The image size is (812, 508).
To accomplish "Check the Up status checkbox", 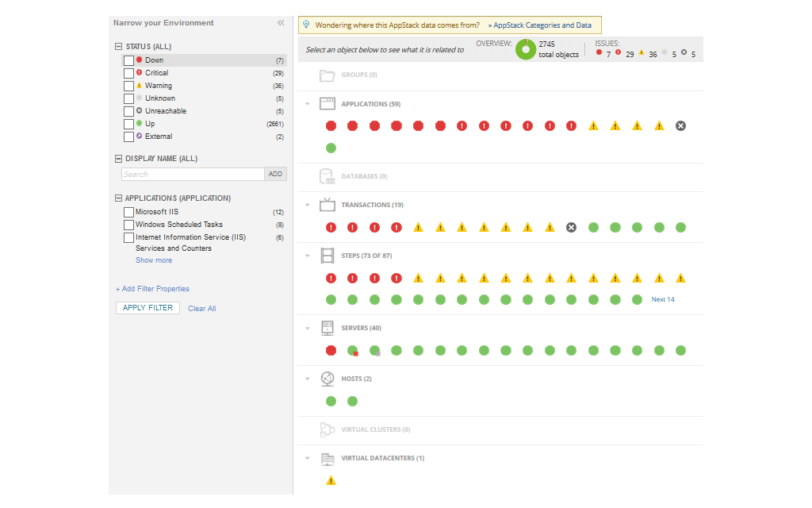I will point(128,123).
